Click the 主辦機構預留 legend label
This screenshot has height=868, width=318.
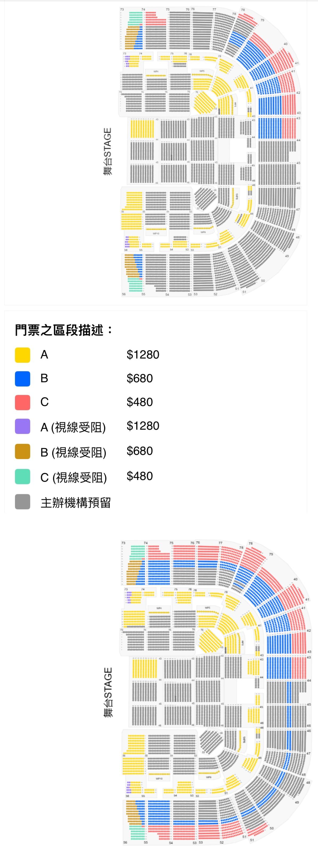(x=76, y=503)
